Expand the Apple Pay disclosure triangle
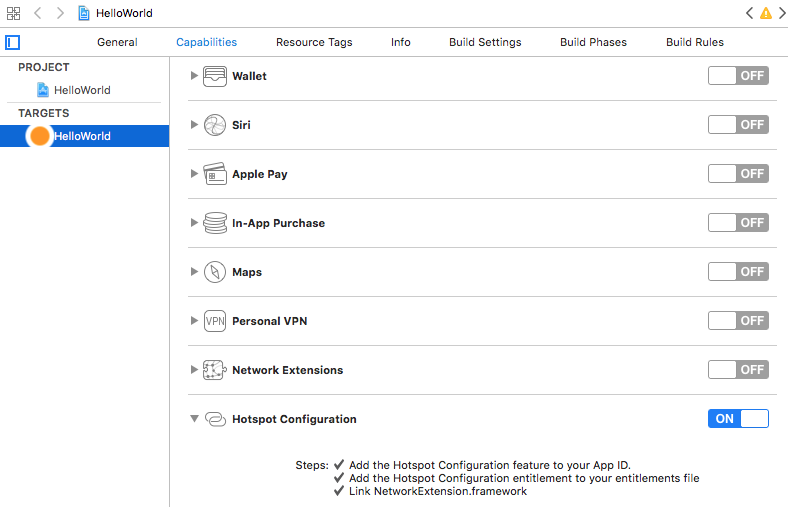Viewport: 788px width, 507px height. (194, 174)
